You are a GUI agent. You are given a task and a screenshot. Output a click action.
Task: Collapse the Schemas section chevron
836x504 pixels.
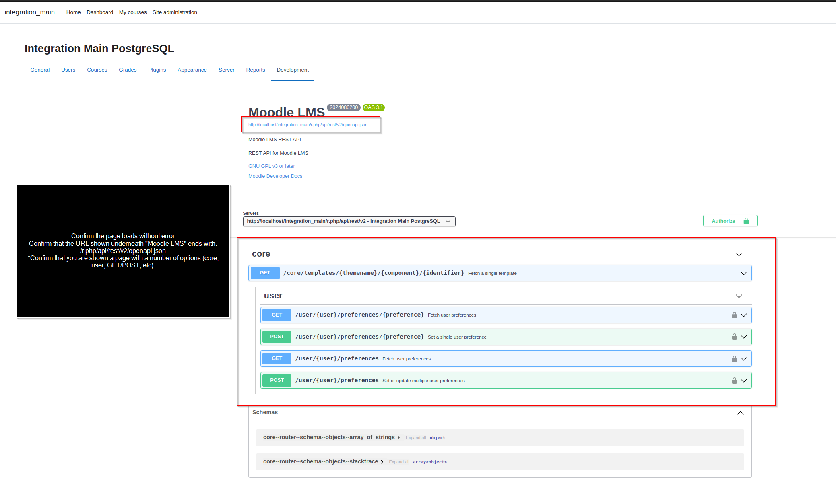click(741, 413)
